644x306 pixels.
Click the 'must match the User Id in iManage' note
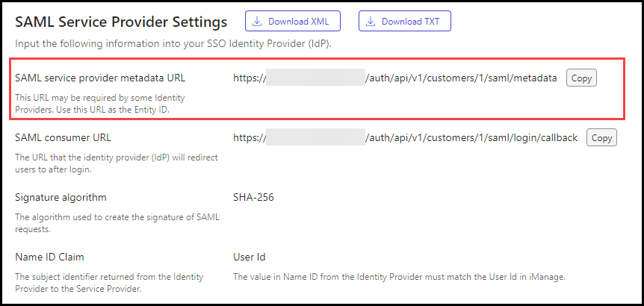(x=400, y=277)
